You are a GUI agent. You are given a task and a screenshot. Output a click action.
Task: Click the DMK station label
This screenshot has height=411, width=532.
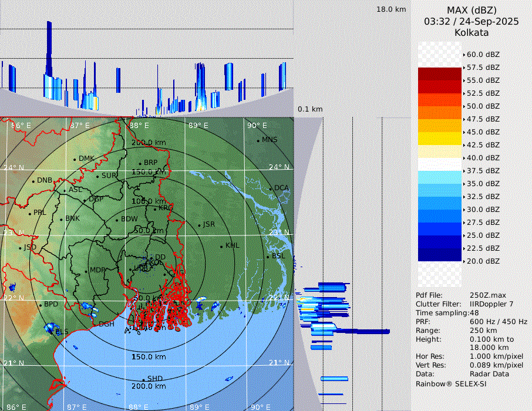(x=86, y=159)
